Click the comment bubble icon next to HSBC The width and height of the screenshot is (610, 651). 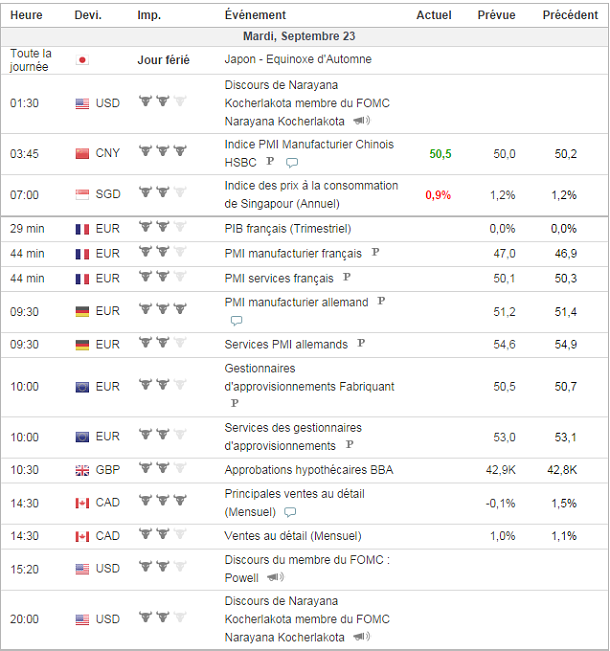click(x=292, y=162)
